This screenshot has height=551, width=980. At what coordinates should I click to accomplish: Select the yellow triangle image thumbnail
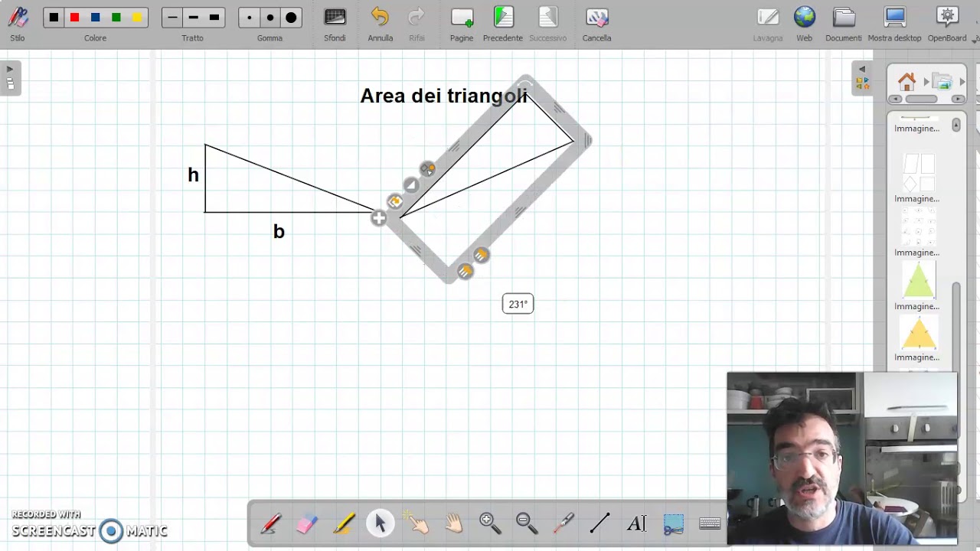coord(918,334)
